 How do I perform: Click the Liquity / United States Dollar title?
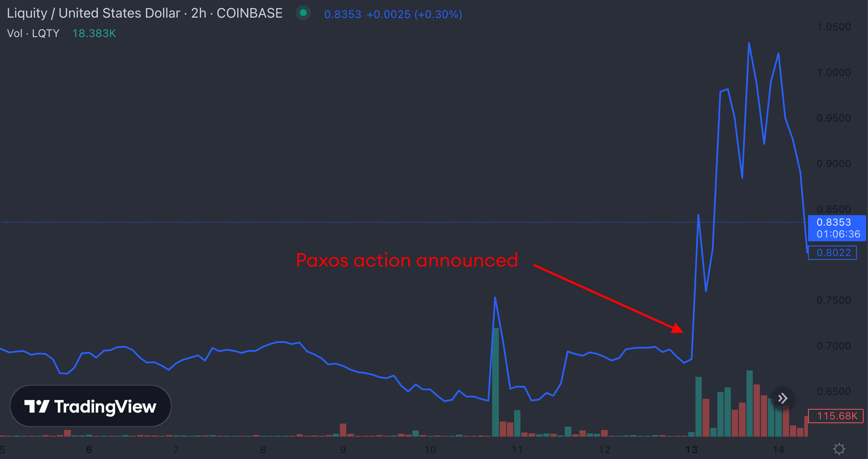coord(94,13)
